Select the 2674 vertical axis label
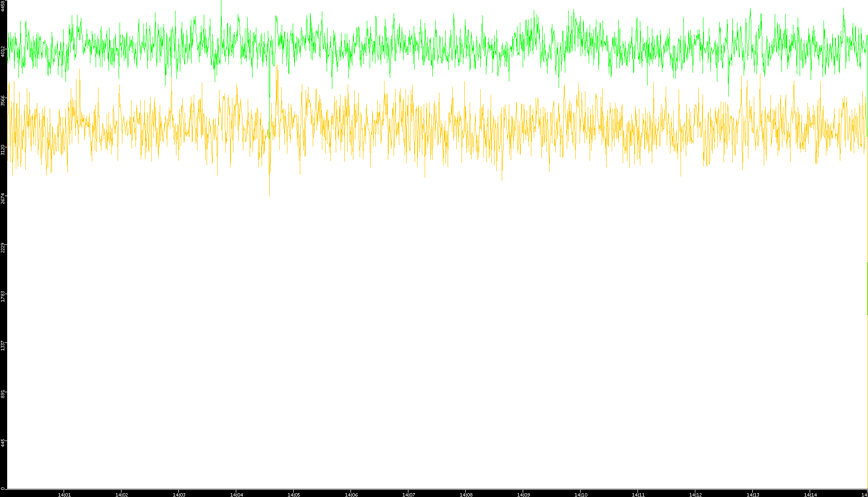The image size is (868, 497). click(x=3, y=198)
